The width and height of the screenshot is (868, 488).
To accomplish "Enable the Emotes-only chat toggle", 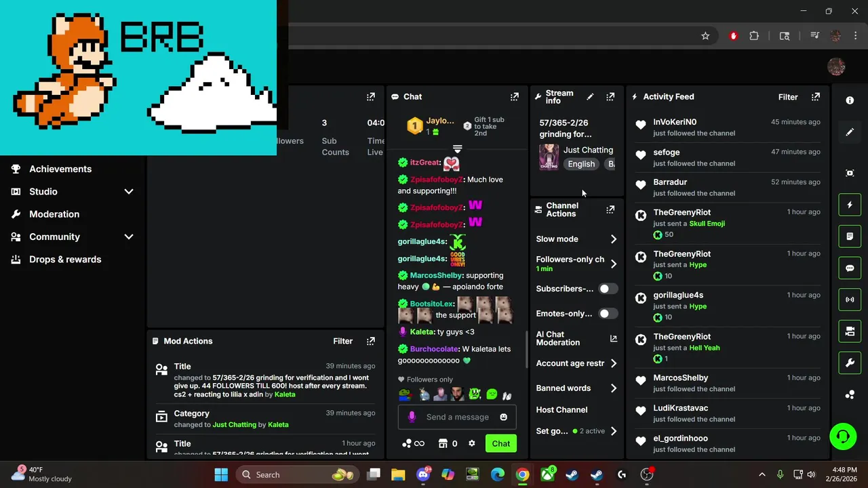I will pyautogui.click(x=608, y=314).
